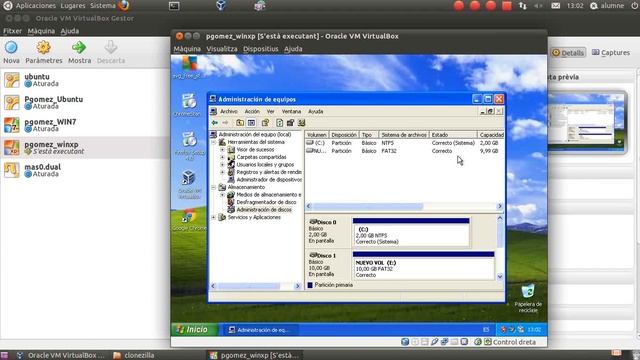Click the Firefox icon in the top panel
This screenshot has height=360, width=640.
coord(124,5)
